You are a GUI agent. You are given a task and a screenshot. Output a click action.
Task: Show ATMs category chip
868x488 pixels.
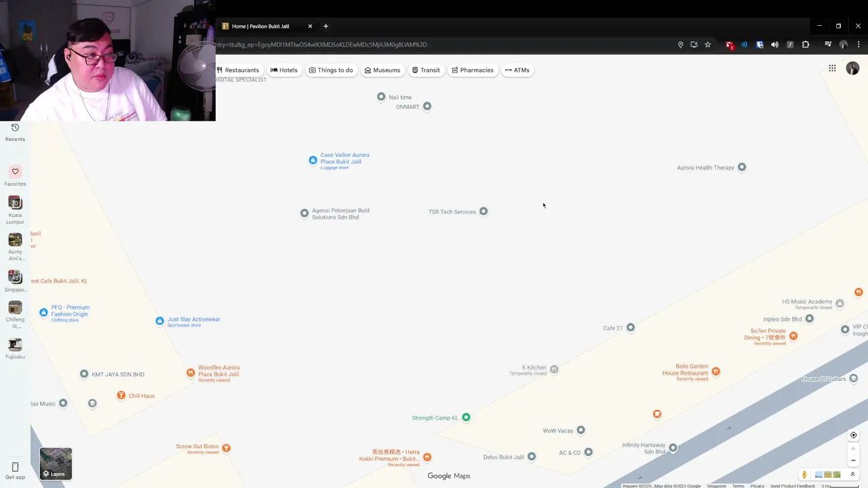pyautogui.click(x=517, y=70)
